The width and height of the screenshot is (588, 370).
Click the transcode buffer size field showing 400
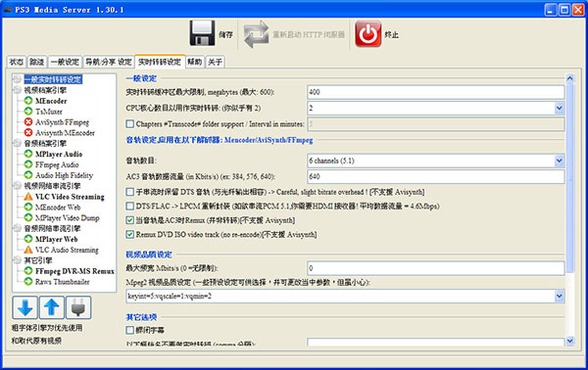click(436, 92)
